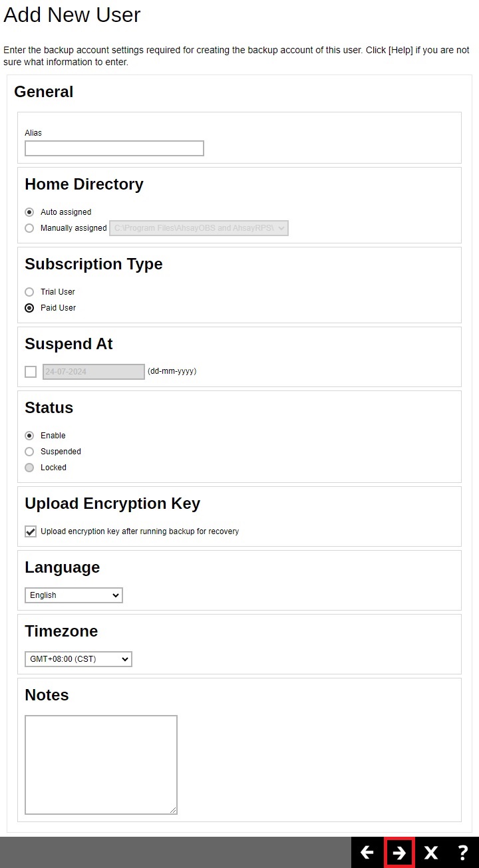The image size is (479, 868).
Task: Click the Next arrow to proceed
Action: (x=399, y=852)
